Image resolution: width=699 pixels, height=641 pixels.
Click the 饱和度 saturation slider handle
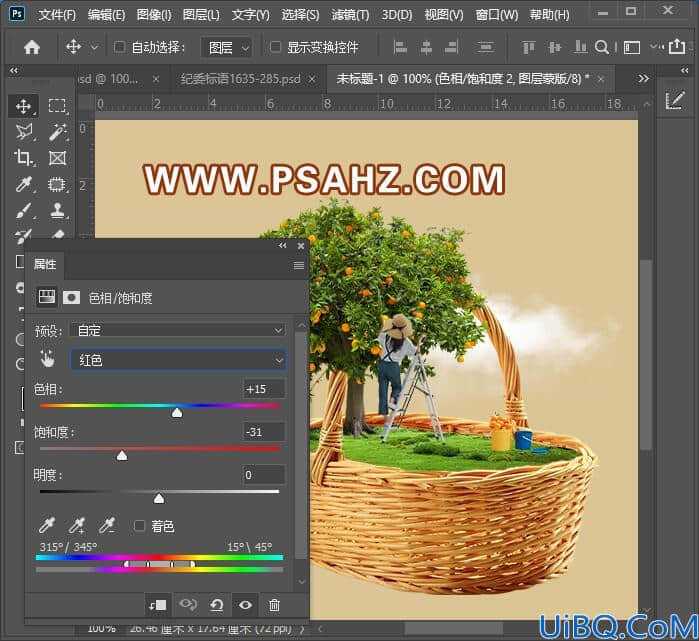click(x=122, y=456)
